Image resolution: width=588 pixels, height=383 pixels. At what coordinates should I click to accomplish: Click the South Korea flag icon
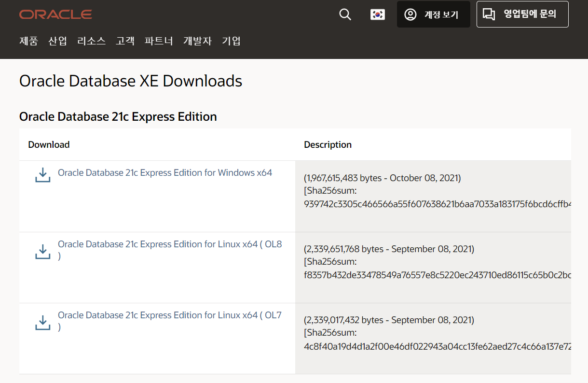(x=377, y=14)
